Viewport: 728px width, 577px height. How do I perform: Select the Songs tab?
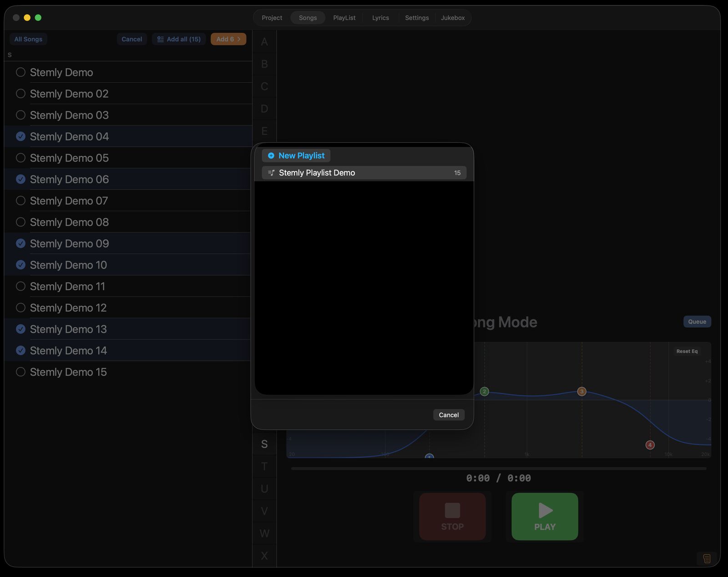click(308, 18)
